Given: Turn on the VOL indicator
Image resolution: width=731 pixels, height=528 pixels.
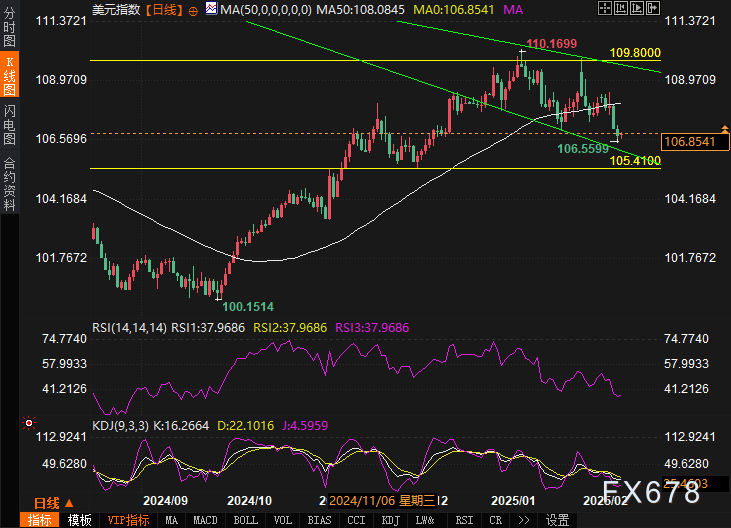Looking at the screenshot, I should pos(283,520).
